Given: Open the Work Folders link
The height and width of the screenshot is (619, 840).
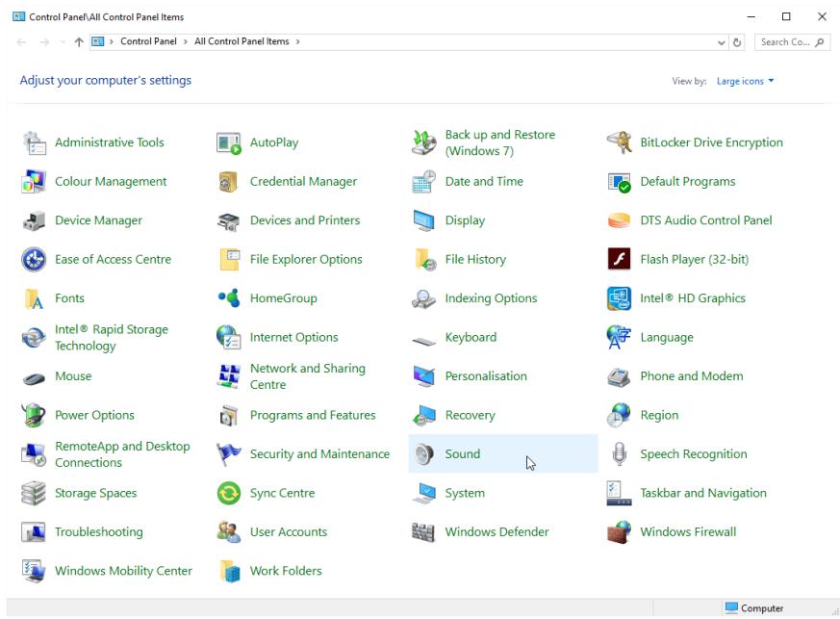Looking at the screenshot, I should click(286, 571).
